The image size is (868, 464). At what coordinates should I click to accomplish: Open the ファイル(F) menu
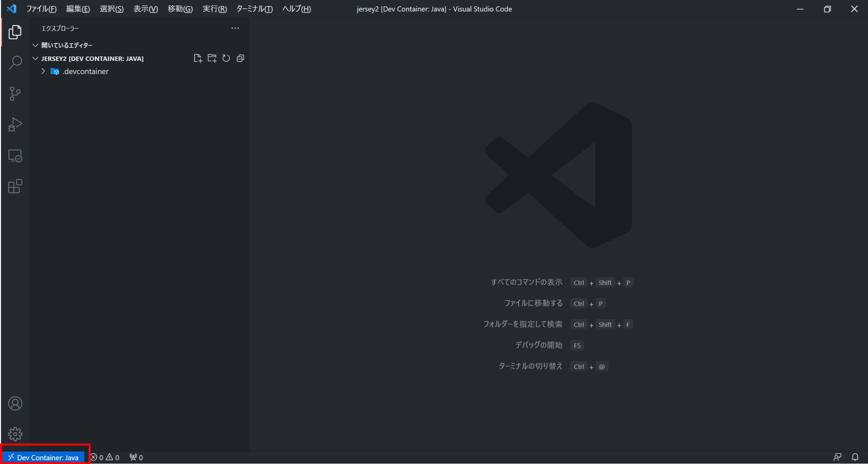pyautogui.click(x=41, y=9)
